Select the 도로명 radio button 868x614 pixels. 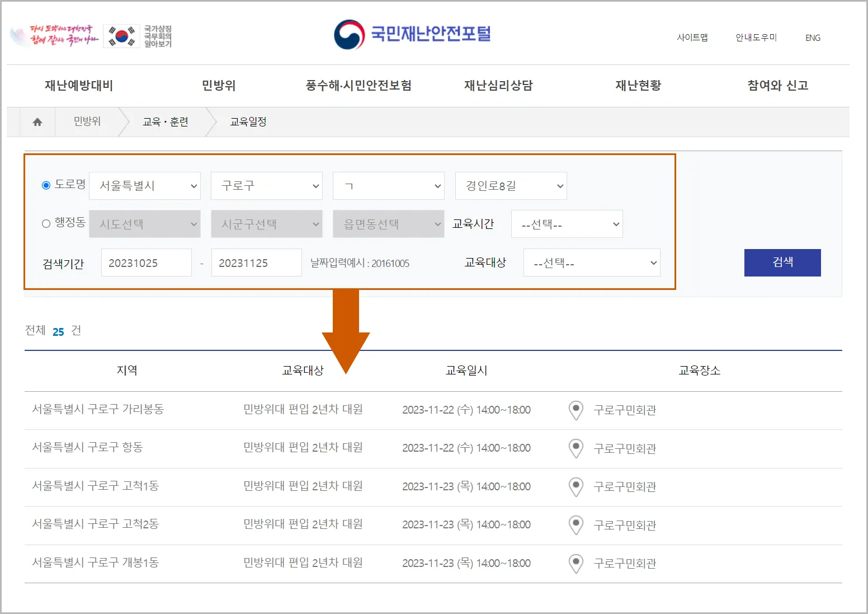click(x=45, y=185)
